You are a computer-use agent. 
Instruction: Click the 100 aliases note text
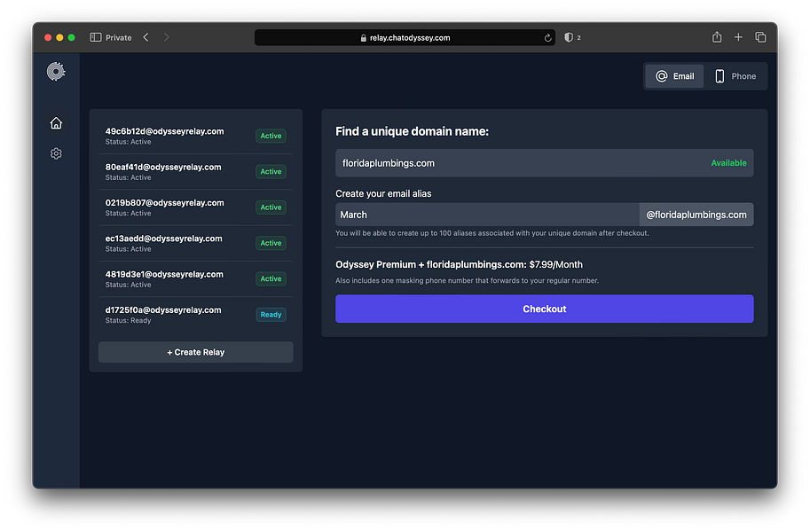coord(492,233)
